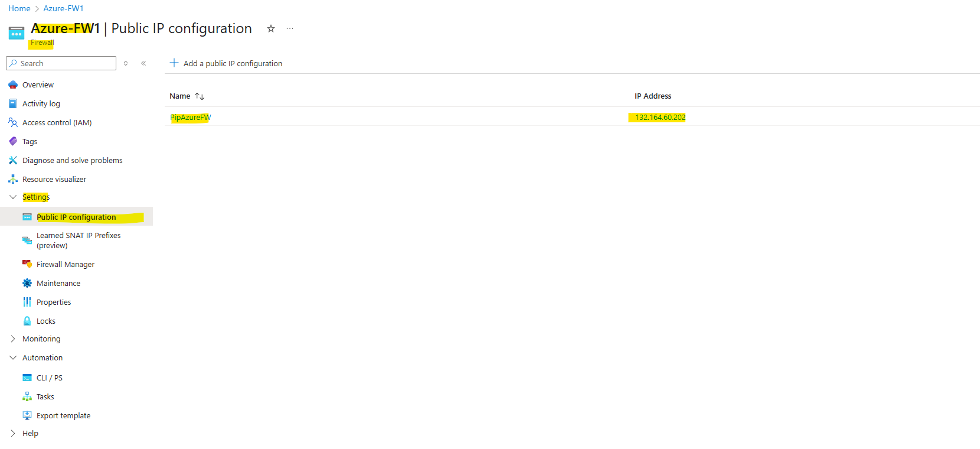Screen dimensions: 980x449
Task: Click the Activity log icon
Action: pos(13,104)
